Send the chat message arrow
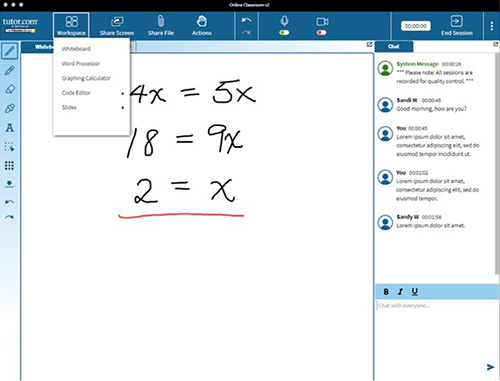The width and height of the screenshot is (500, 381). coord(490,367)
